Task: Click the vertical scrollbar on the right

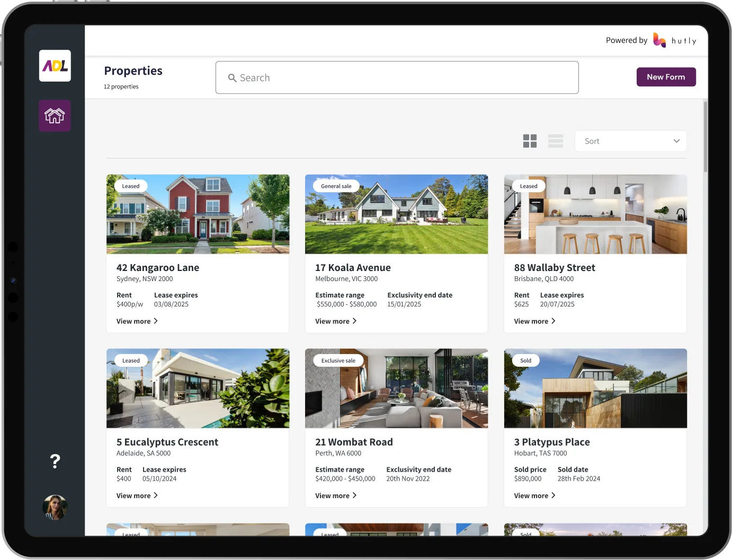Action: click(x=705, y=137)
